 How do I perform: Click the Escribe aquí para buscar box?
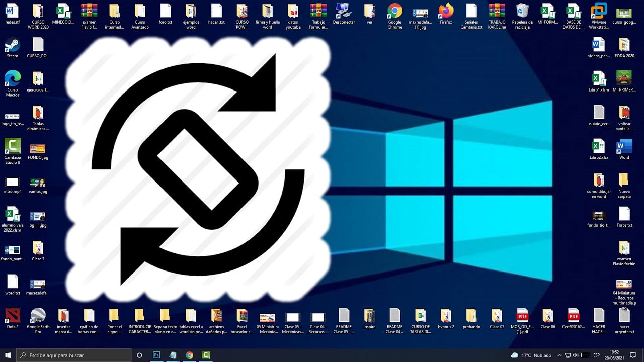click(x=74, y=355)
